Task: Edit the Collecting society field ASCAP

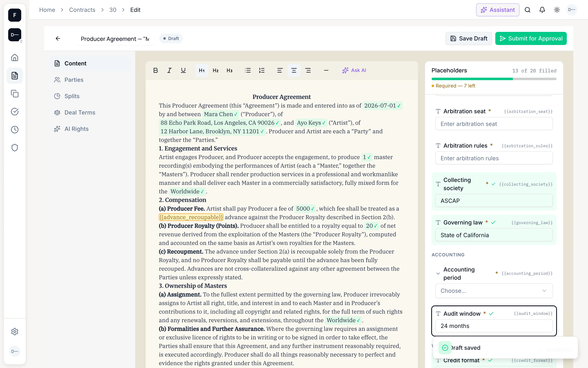Action: coord(494,201)
